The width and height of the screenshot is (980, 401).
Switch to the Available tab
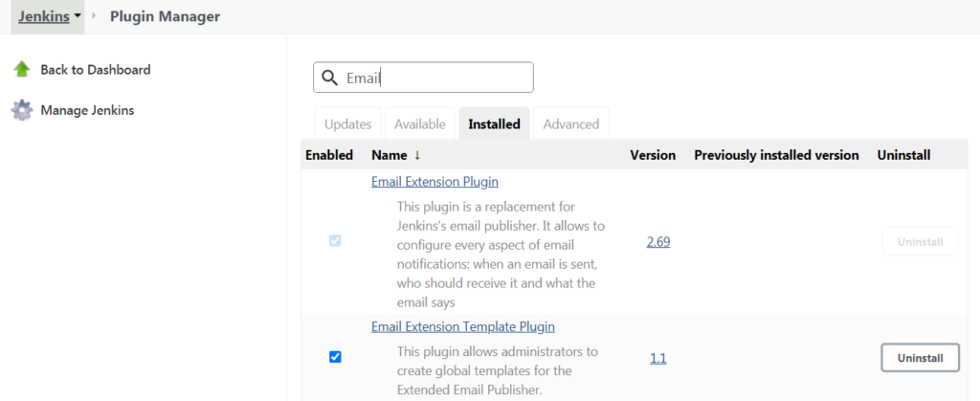[x=420, y=123]
